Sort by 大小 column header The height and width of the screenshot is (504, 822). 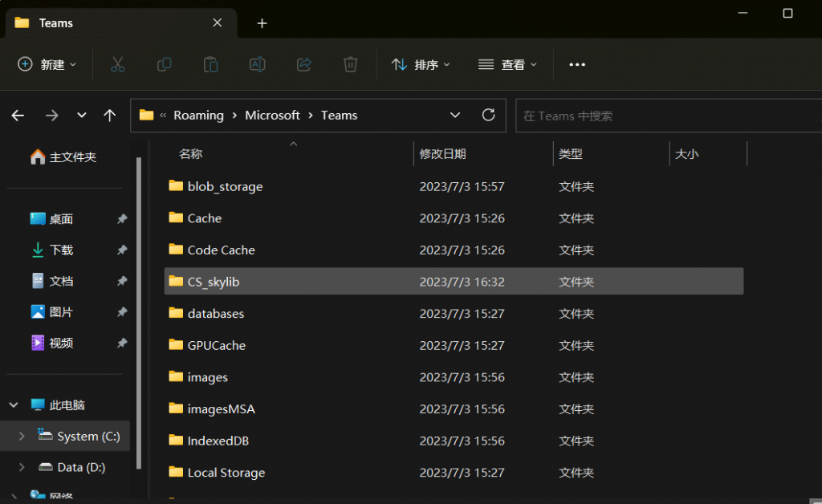[687, 154]
